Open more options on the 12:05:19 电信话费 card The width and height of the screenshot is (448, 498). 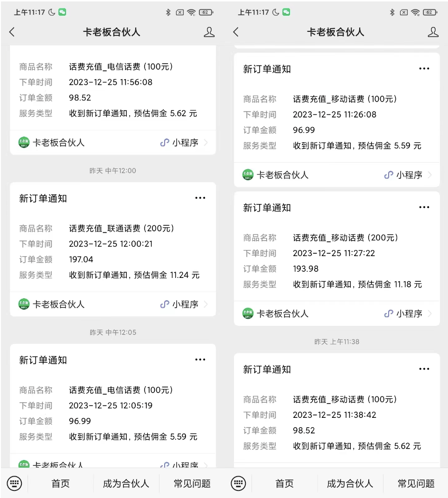200,360
